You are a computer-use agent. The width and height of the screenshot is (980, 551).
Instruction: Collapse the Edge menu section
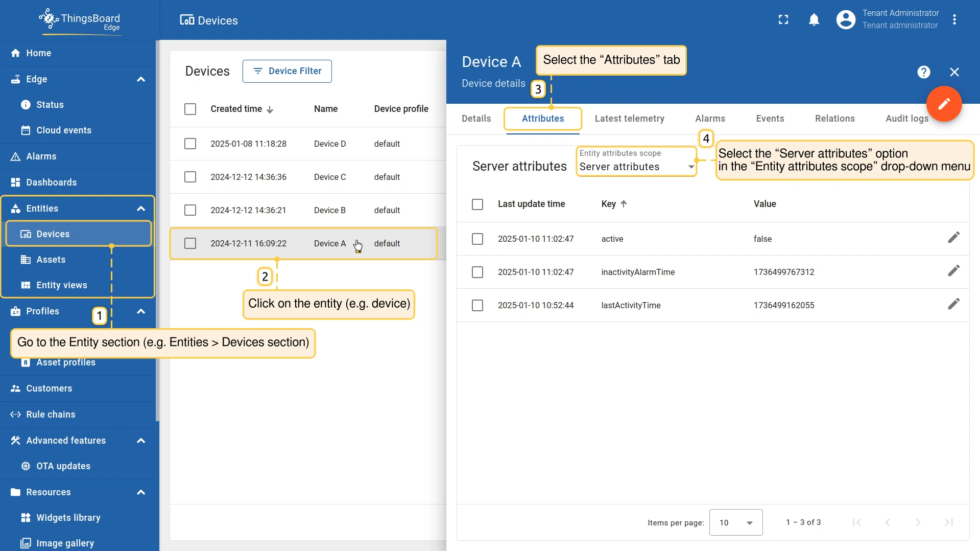[141, 79]
